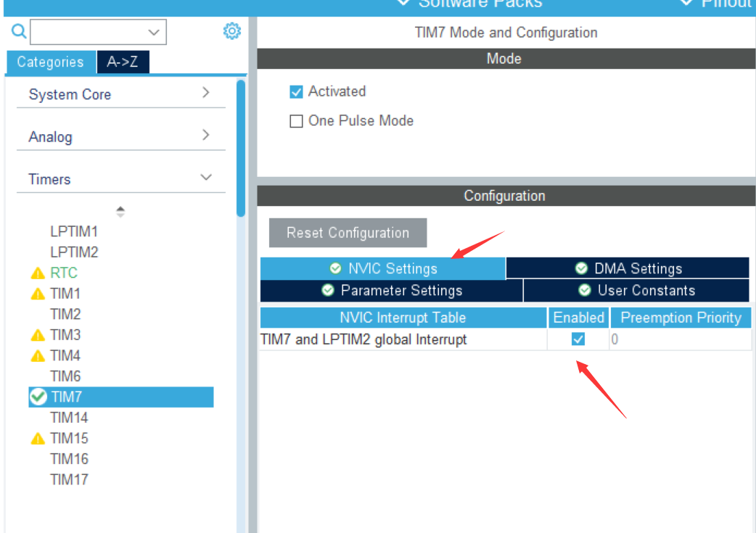Select TIM16 in the Timers list
The image size is (756, 533).
pyautogui.click(x=69, y=459)
